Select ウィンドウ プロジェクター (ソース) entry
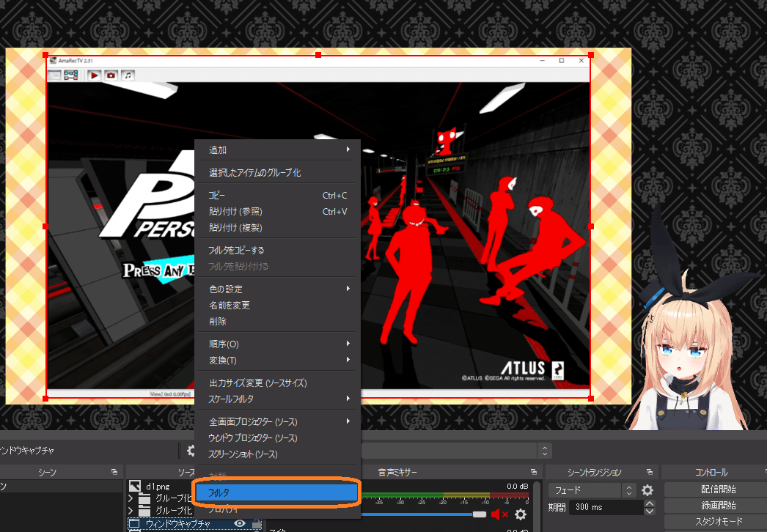 pos(277,437)
